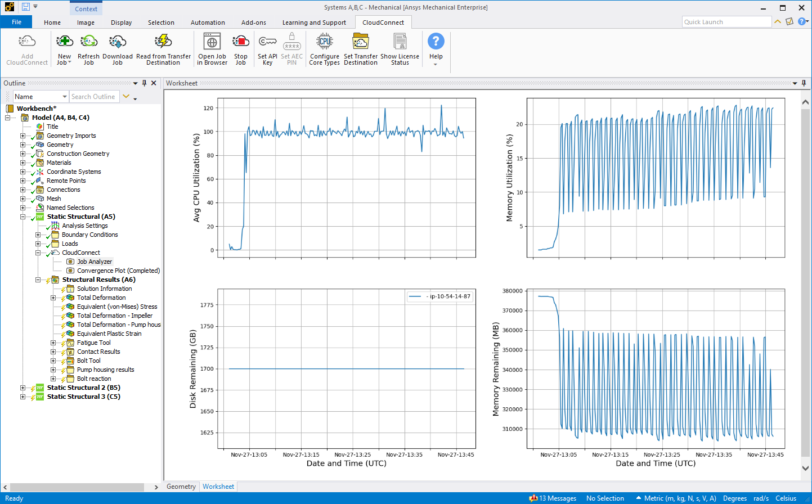Collapse the Model (A4, B4, C4) node
This screenshot has width=812, height=504.
click(8, 118)
